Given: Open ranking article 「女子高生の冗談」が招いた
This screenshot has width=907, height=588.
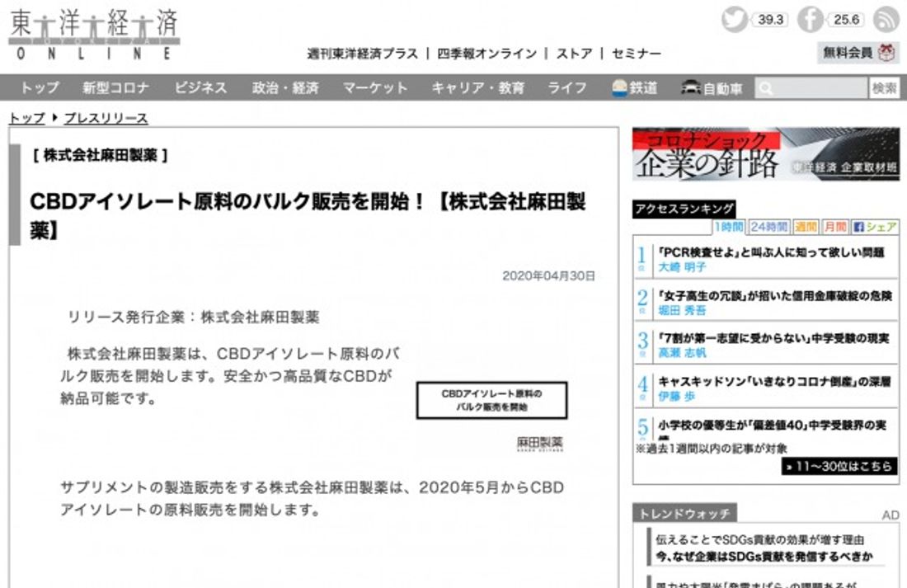Looking at the screenshot, I should pos(775,296).
